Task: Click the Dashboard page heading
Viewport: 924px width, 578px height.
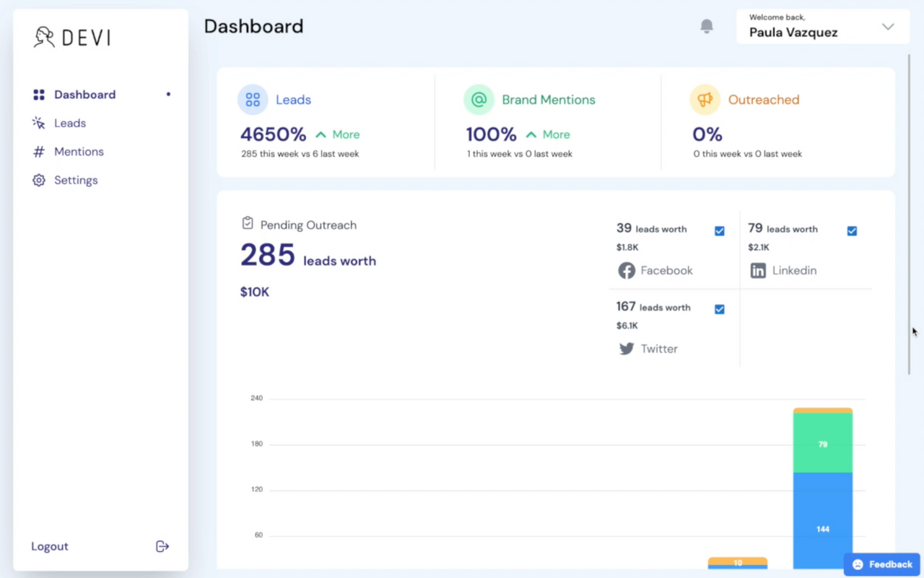Action: (253, 27)
